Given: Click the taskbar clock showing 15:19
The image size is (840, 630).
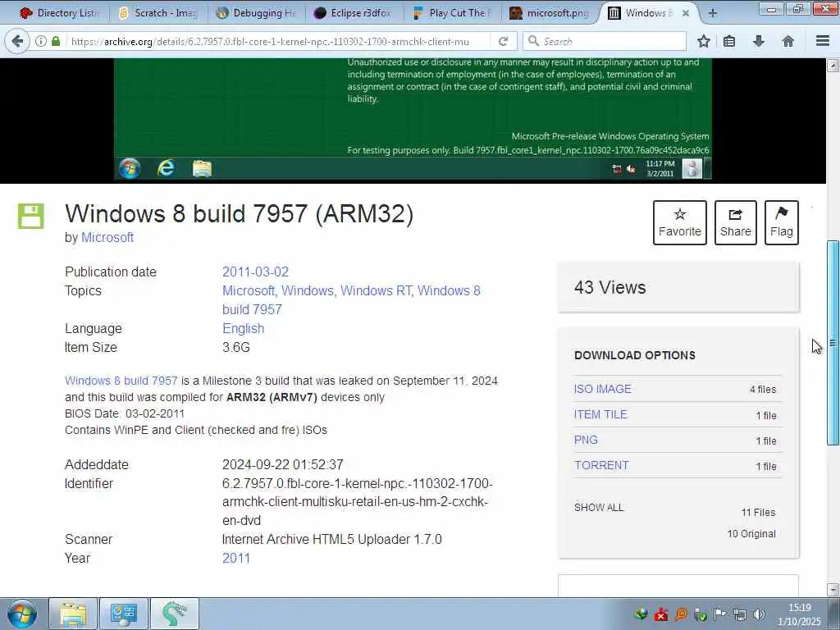Looking at the screenshot, I should tap(799, 614).
